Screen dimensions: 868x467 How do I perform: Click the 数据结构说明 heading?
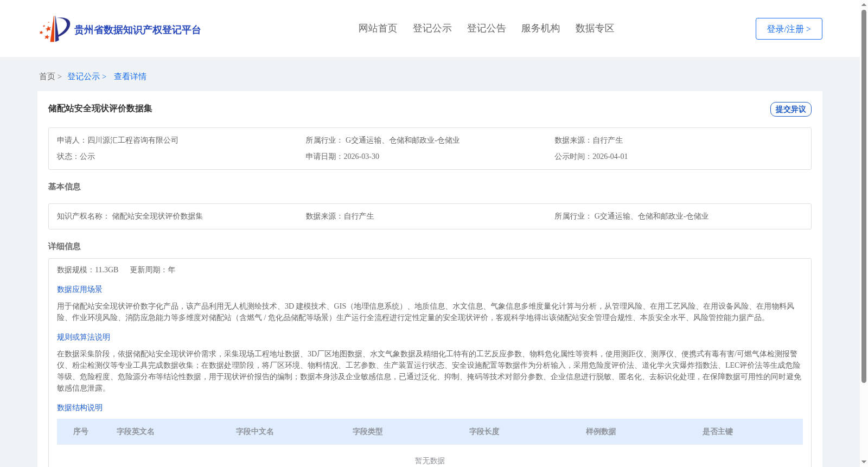click(80, 407)
